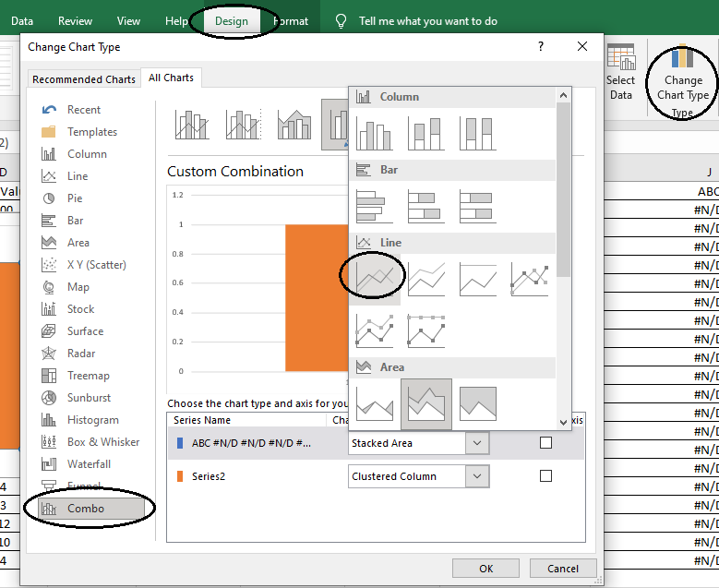This screenshot has width=719, height=588.
Task: Open the Help ribbon tab
Action: 176,21
